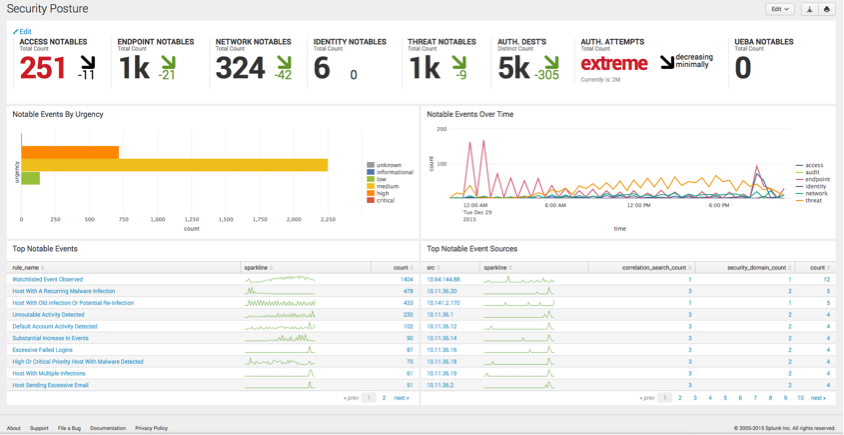
Task: Click UEBA Notables value 0
Action: [743, 68]
